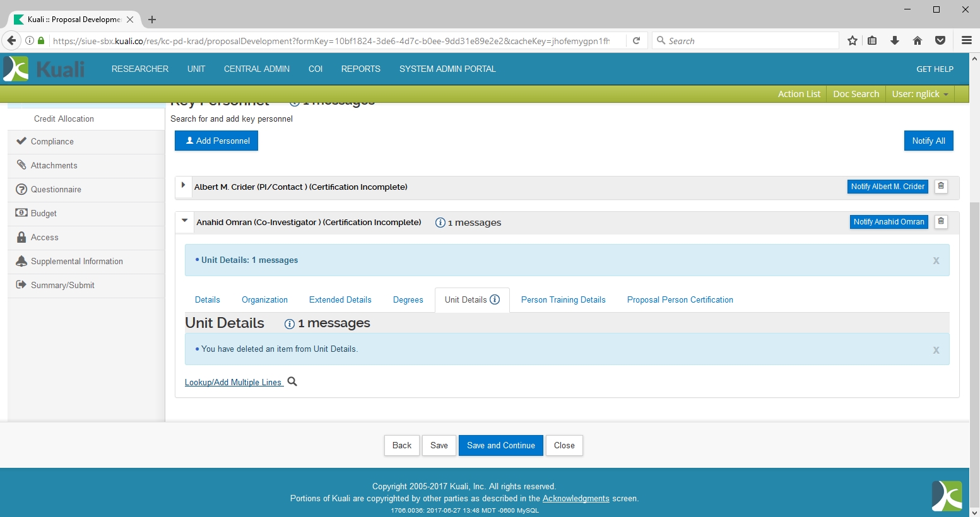
Task: Open the browser downloads arrow icon
Action: tap(895, 41)
